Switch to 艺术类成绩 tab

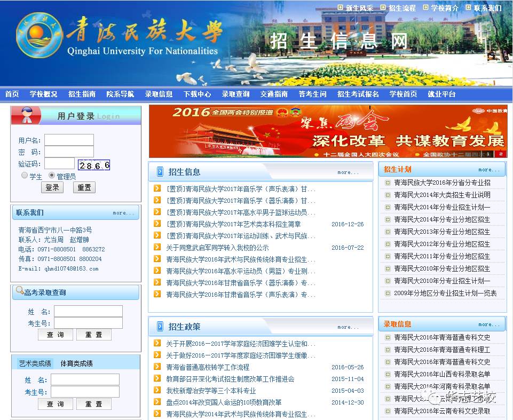35,363
